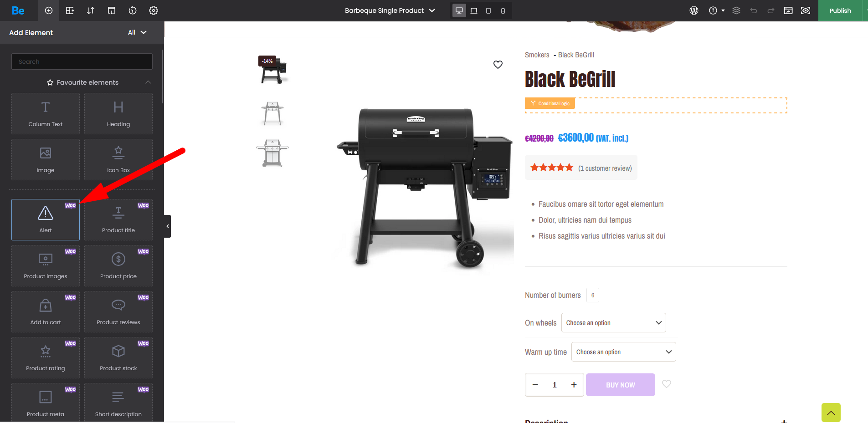
Task: Toggle the wishlist heart on product image
Action: (x=498, y=65)
